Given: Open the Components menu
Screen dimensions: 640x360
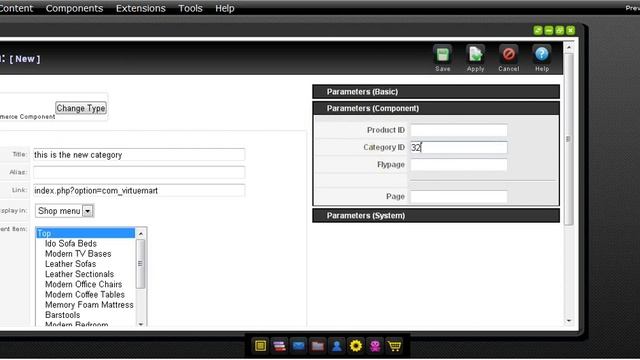Looking at the screenshot, I should pyautogui.click(x=74, y=8).
